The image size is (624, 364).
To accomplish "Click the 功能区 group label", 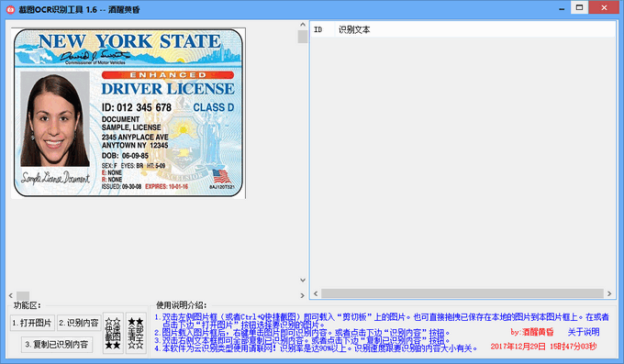I will (x=27, y=305).
